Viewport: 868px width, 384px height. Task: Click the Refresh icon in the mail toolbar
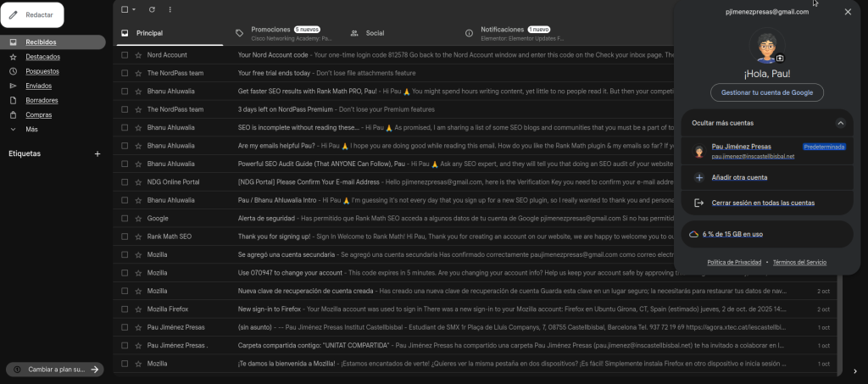(152, 9)
